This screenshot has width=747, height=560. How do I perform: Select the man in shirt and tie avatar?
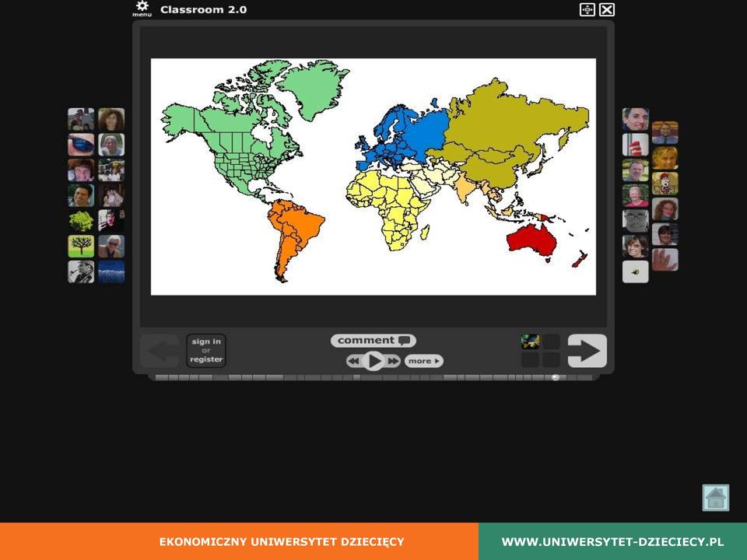665,132
